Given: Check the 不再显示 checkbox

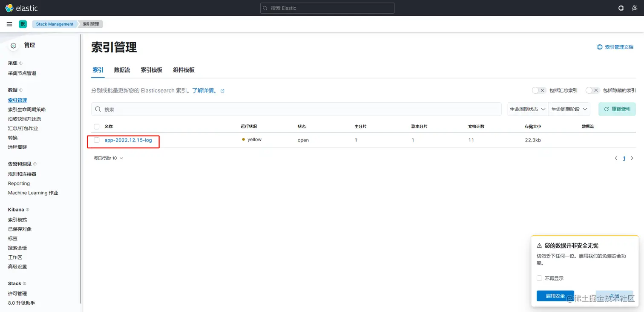Looking at the screenshot, I should [539, 278].
